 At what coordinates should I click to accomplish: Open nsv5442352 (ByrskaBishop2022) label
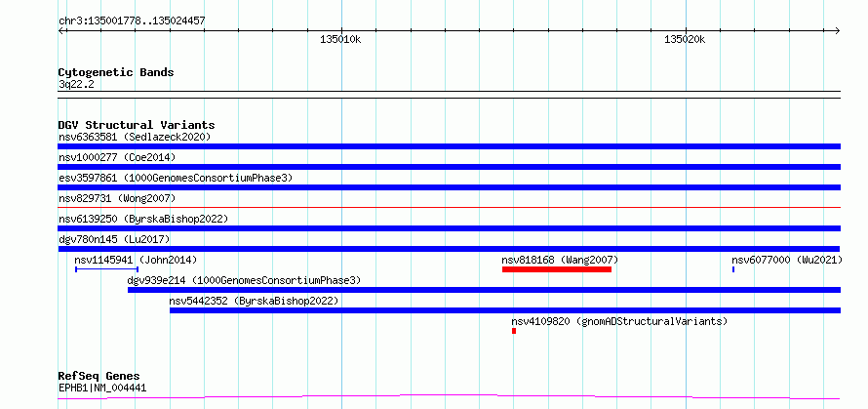(x=254, y=301)
